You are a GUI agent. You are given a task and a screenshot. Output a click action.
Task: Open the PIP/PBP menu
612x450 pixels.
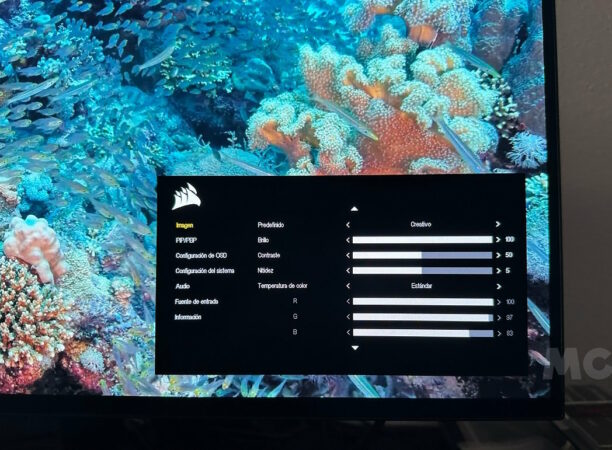[x=187, y=240]
